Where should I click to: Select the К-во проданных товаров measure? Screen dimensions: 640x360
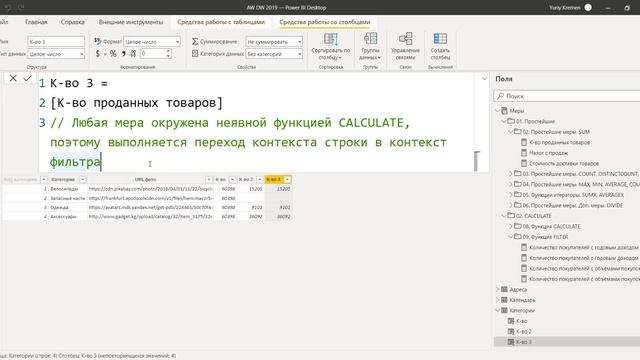click(559, 142)
